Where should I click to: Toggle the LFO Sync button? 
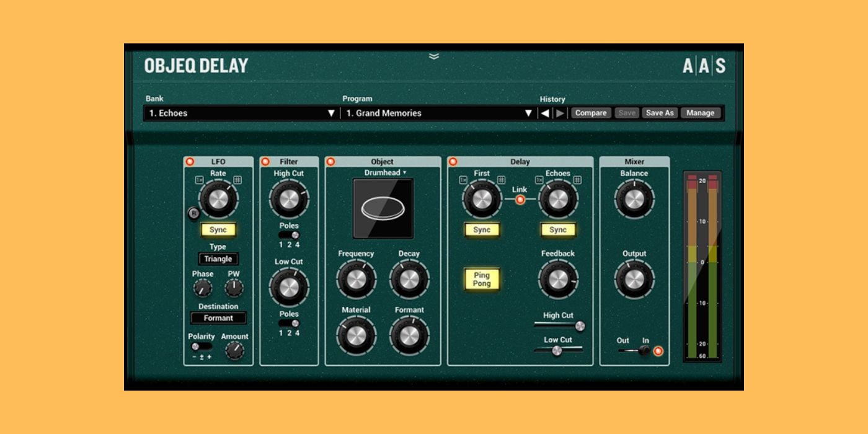point(218,229)
